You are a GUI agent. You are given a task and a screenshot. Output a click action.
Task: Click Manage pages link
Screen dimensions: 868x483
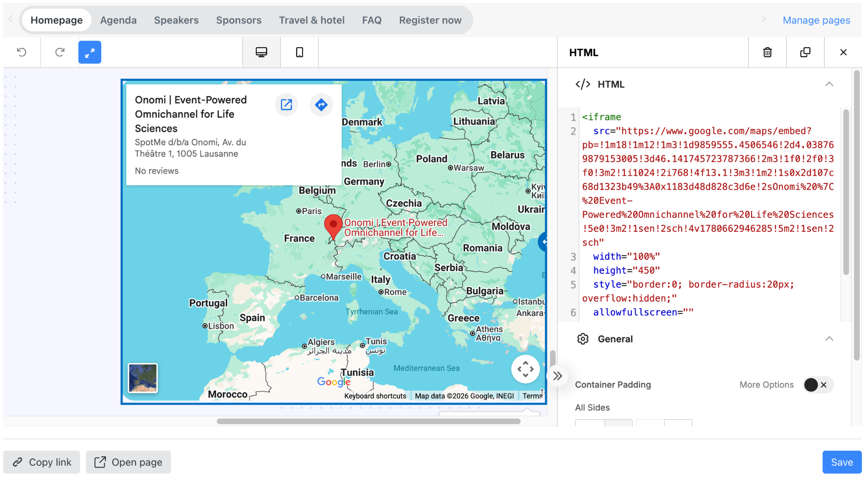816,20
